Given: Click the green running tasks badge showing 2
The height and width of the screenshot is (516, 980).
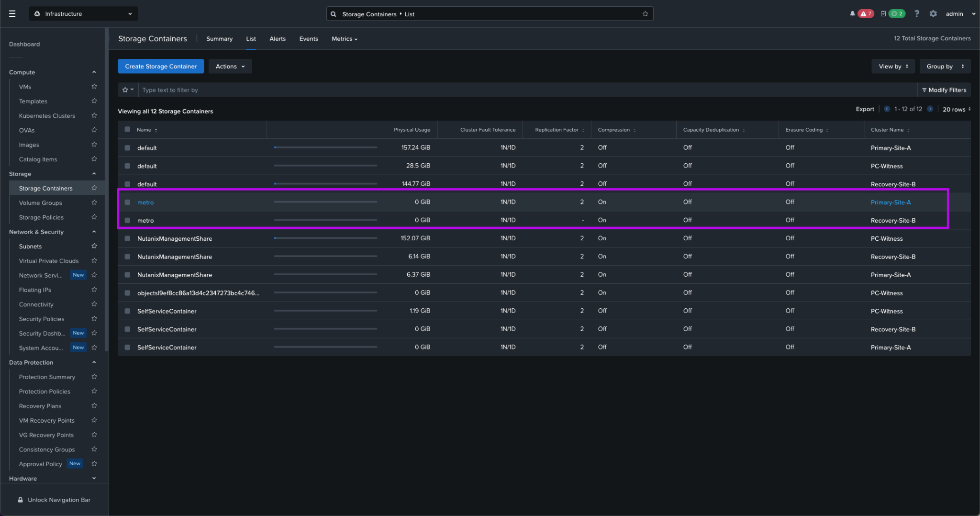Looking at the screenshot, I should pyautogui.click(x=896, y=13).
